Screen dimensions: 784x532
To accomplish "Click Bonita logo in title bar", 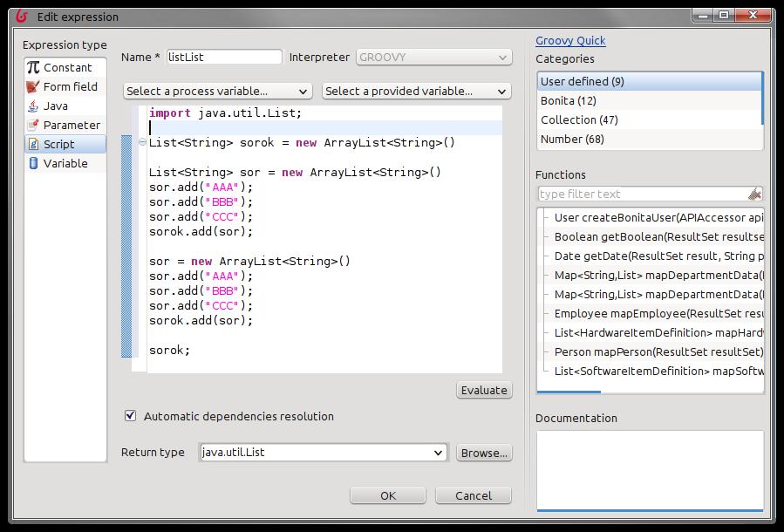I will coord(22,17).
